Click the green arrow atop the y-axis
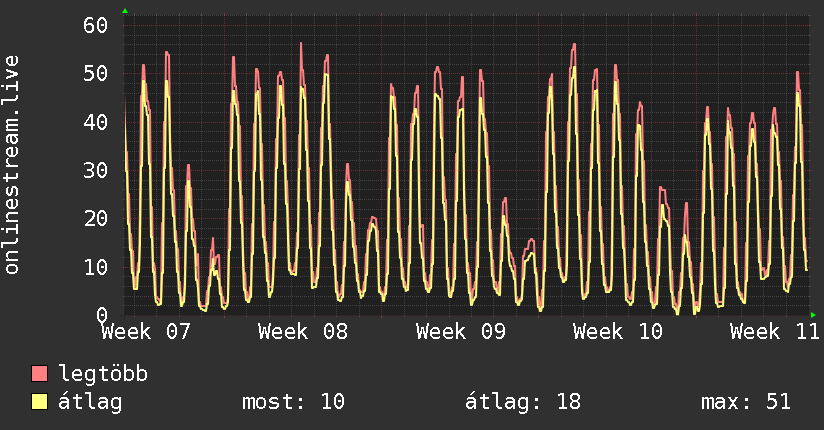Image resolution: width=824 pixels, height=430 pixels. pyautogui.click(x=125, y=11)
